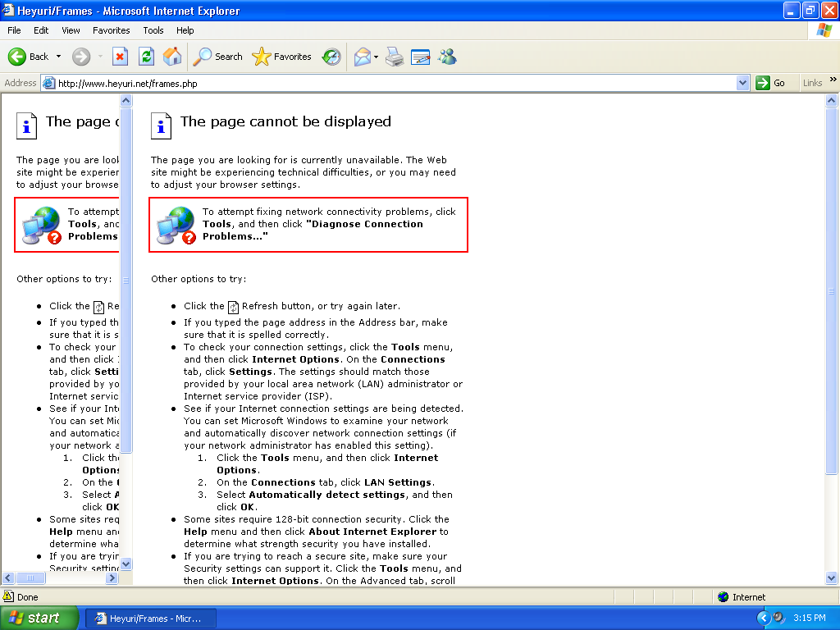
Task: Click 'The page cannot be displayed' heading
Action: coord(285,121)
